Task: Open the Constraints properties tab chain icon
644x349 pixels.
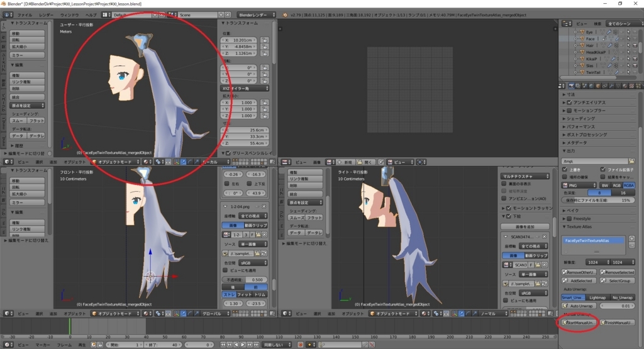Action: (605, 86)
